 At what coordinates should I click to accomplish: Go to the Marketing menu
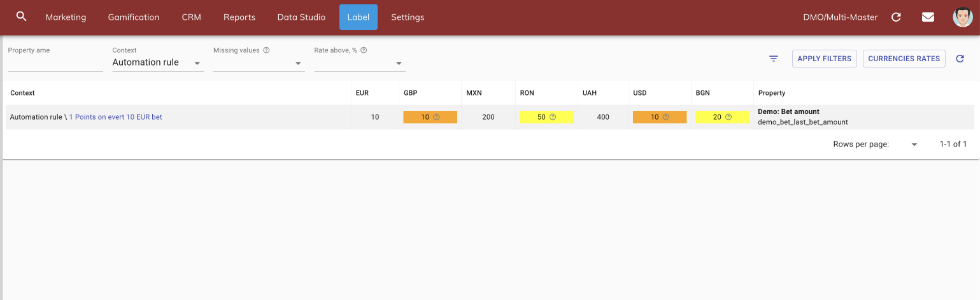pyautogui.click(x=66, y=17)
